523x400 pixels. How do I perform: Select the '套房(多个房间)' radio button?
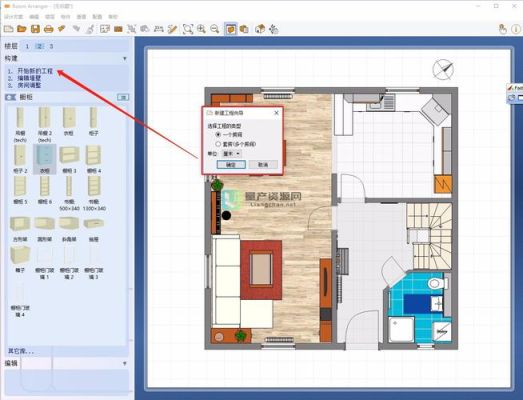point(218,144)
